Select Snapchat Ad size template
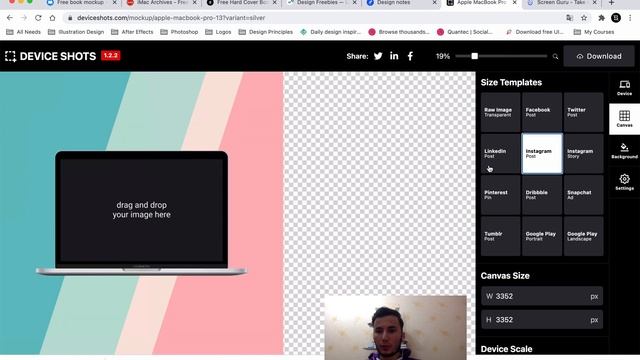Image resolution: width=640 pixels, height=360 pixels. tap(583, 195)
